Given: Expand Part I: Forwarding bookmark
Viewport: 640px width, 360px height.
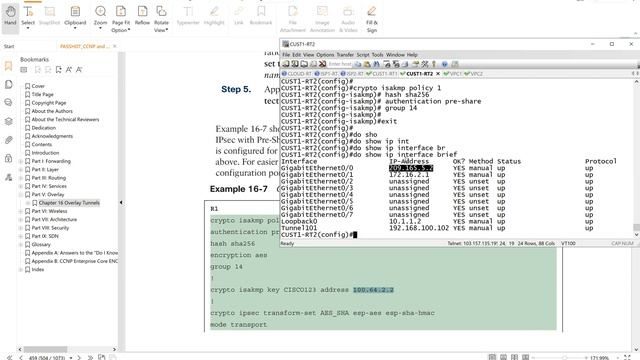Looking at the screenshot, I should (x=21, y=161).
